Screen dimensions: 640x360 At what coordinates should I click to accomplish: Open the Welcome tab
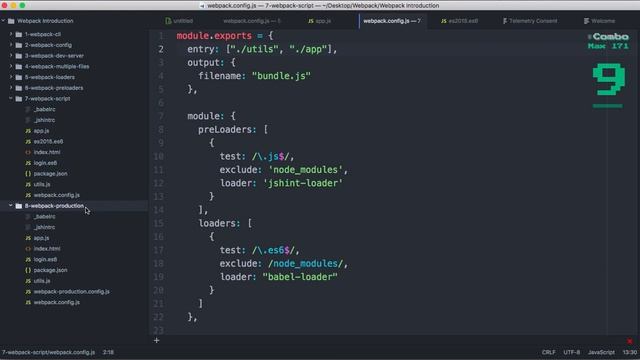[599, 21]
